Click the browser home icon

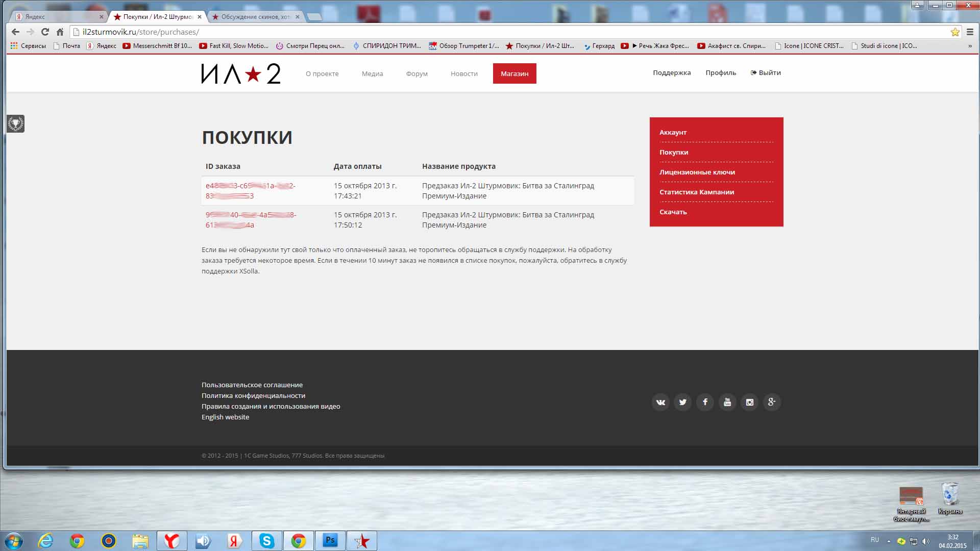pos(60,32)
